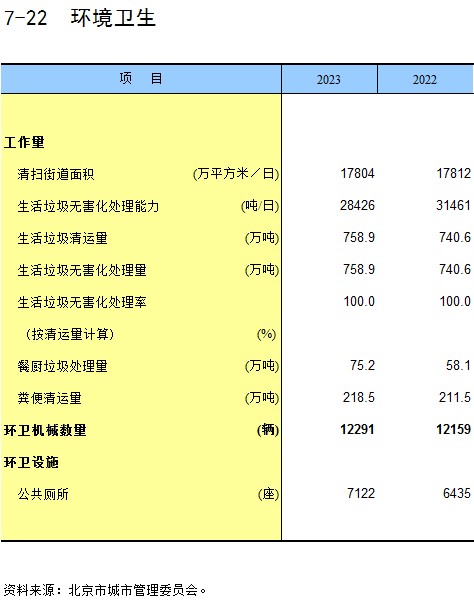Click the 2022 column header
Viewport: 474px width, 606px height.
pos(425,79)
